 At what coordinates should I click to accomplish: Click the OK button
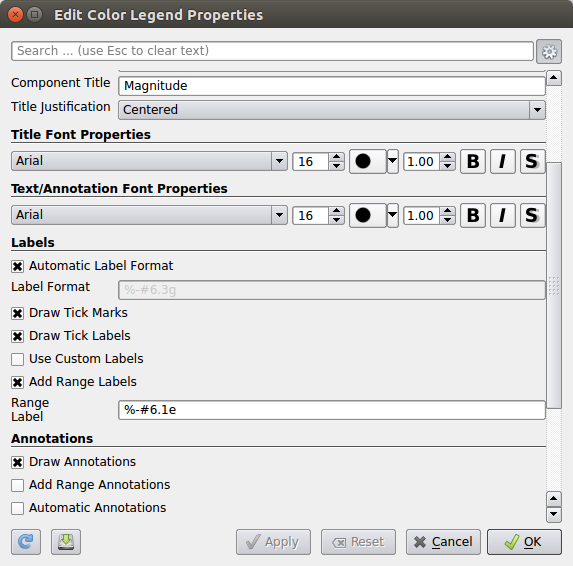pyautogui.click(x=524, y=542)
